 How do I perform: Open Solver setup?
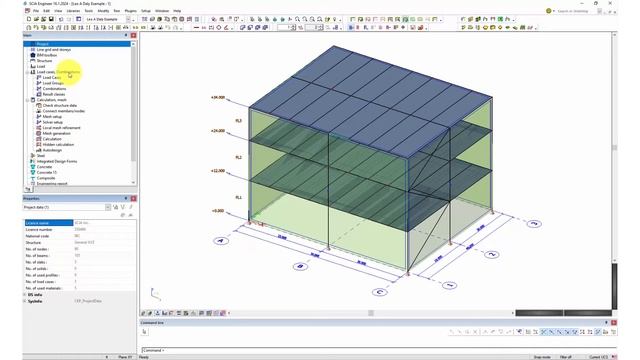[x=53, y=122]
